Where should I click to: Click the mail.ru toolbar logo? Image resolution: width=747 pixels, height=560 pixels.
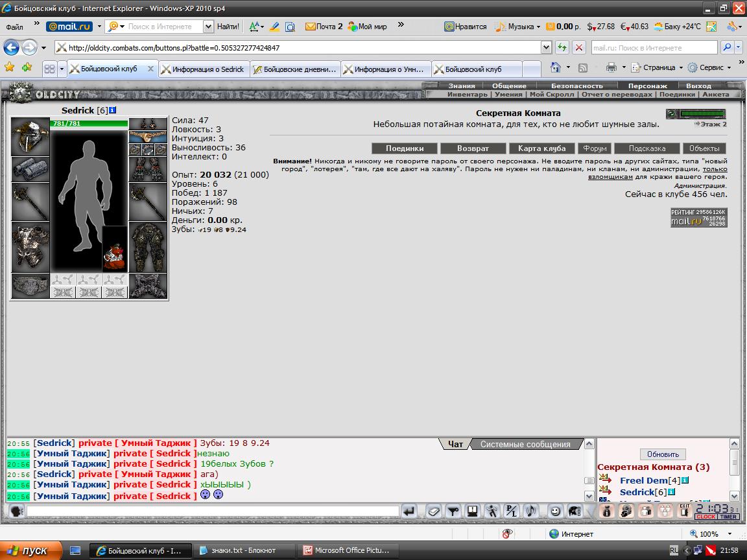(x=69, y=27)
